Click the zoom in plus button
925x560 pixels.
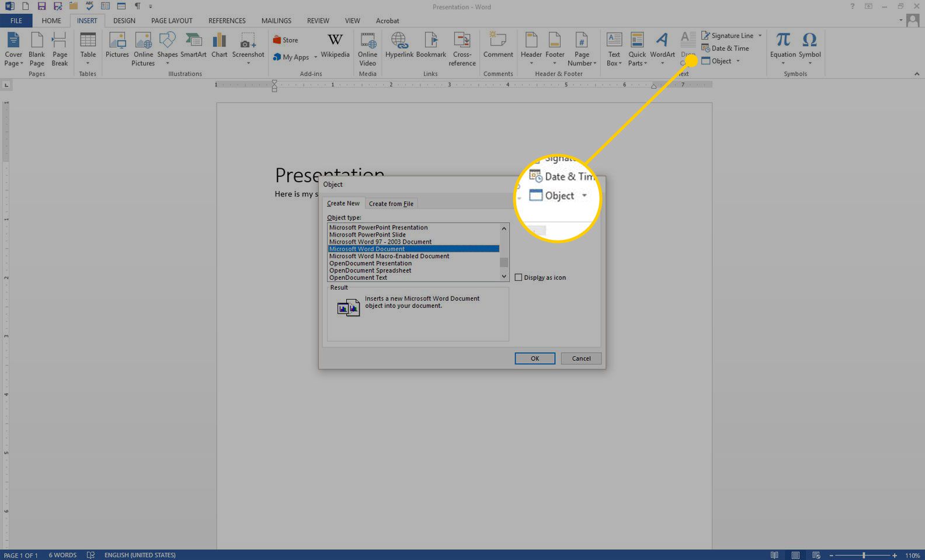coord(894,555)
